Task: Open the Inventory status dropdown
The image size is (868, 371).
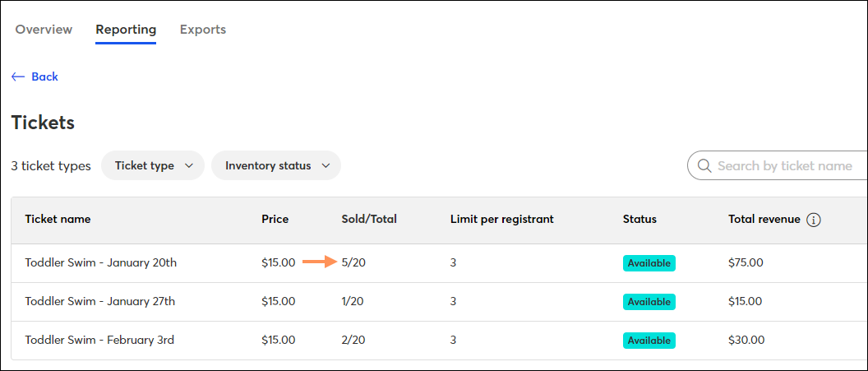Action: coord(276,165)
